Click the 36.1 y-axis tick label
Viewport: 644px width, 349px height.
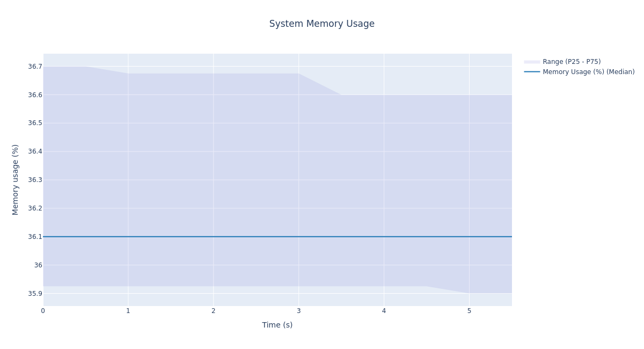coord(35,237)
